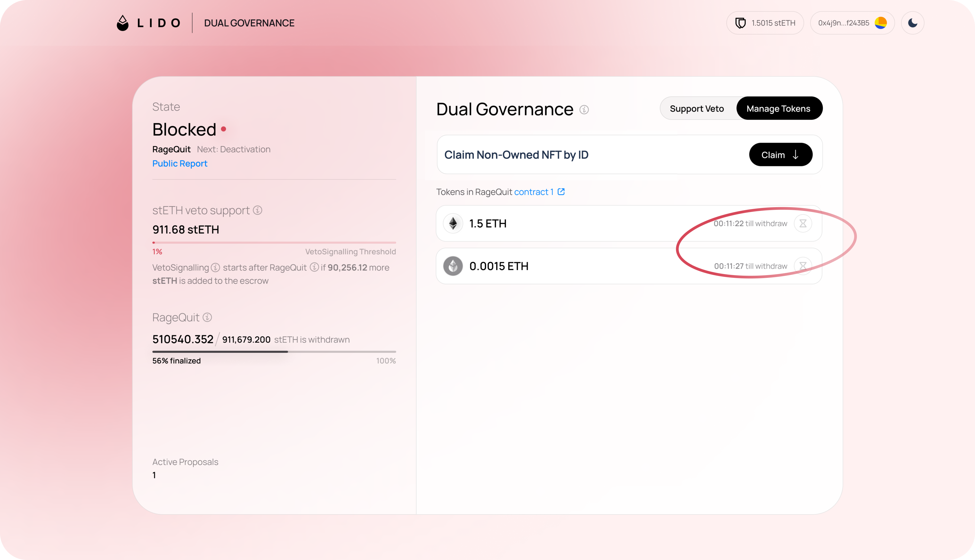Viewport: 975px width, 560px height.
Task: Click the Ethereum icon on 1.5 ETH row
Action: point(453,223)
